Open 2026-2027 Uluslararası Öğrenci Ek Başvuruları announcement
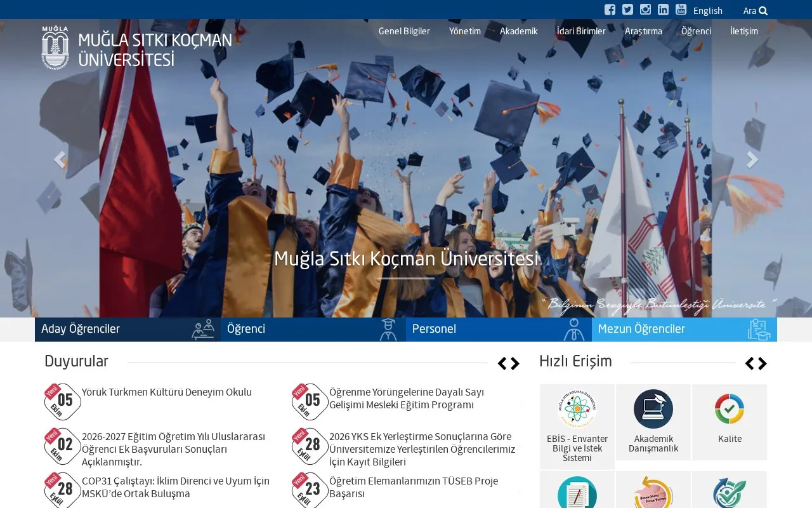Viewport: 812px width, 508px height. [x=174, y=450]
